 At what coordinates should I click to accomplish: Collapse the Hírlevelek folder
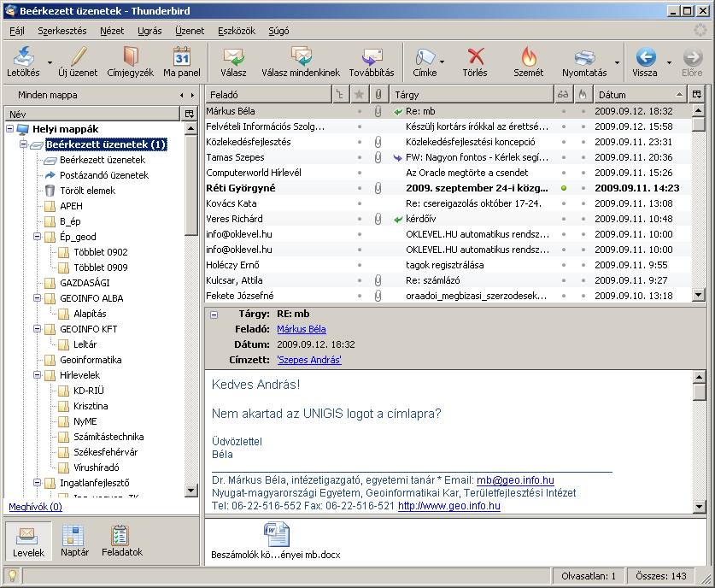[38, 375]
